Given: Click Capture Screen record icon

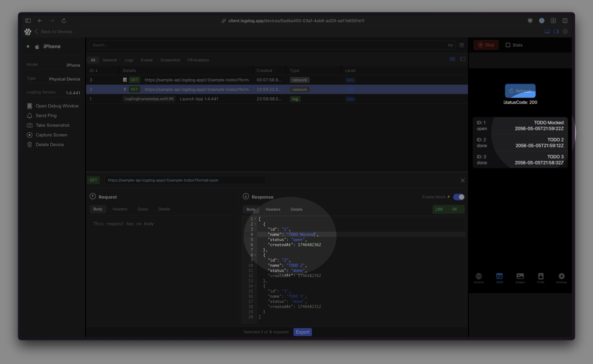Looking at the screenshot, I should pos(30,135).
